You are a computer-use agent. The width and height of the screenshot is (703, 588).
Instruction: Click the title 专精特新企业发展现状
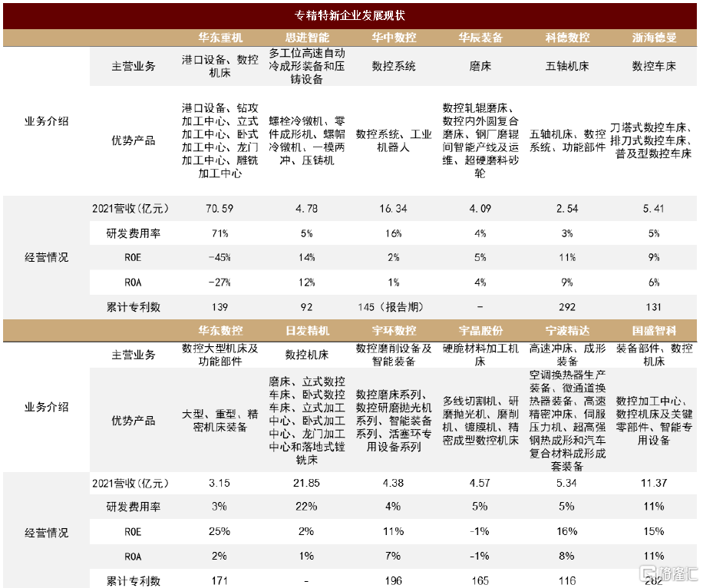click(x=350, y=15)
